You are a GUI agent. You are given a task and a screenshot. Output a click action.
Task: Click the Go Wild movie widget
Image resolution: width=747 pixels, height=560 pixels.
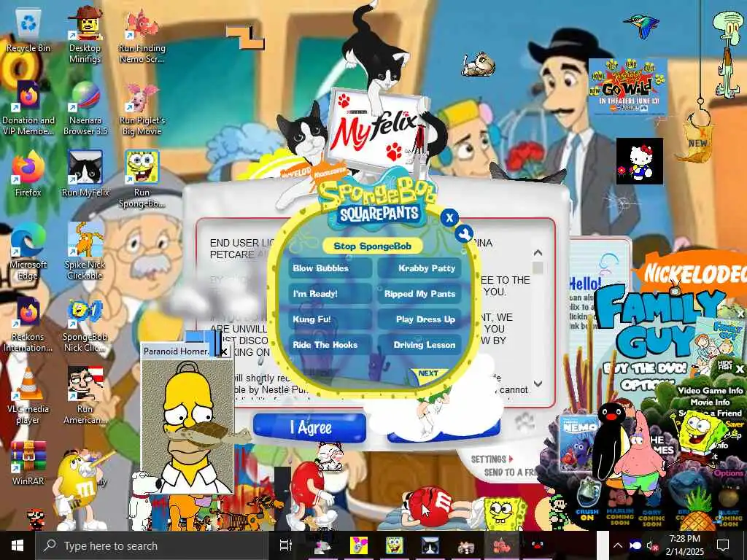click(627, 87)
